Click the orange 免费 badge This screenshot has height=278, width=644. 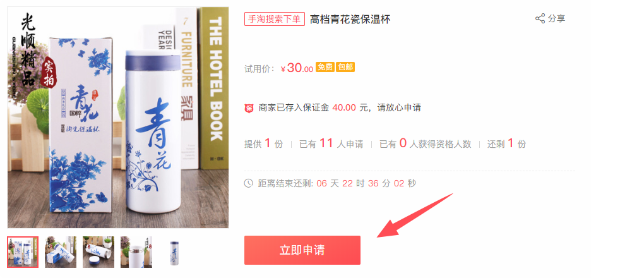(x=325, y=67)
